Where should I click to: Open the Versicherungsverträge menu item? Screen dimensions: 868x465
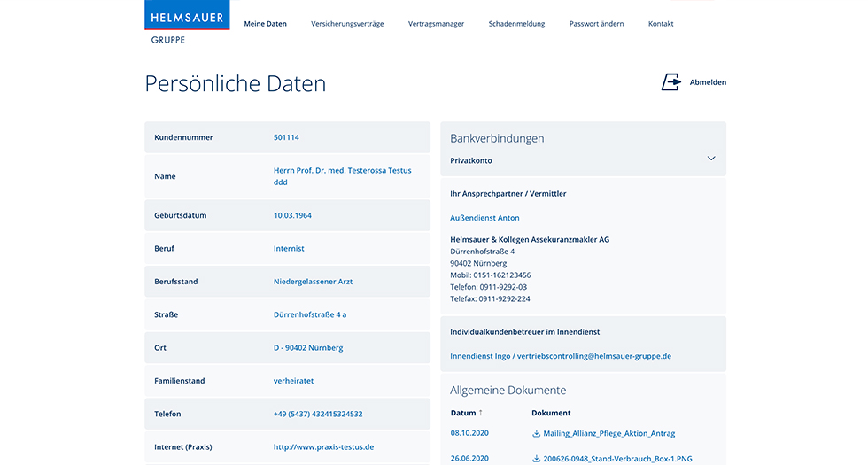tap(347, 24)
